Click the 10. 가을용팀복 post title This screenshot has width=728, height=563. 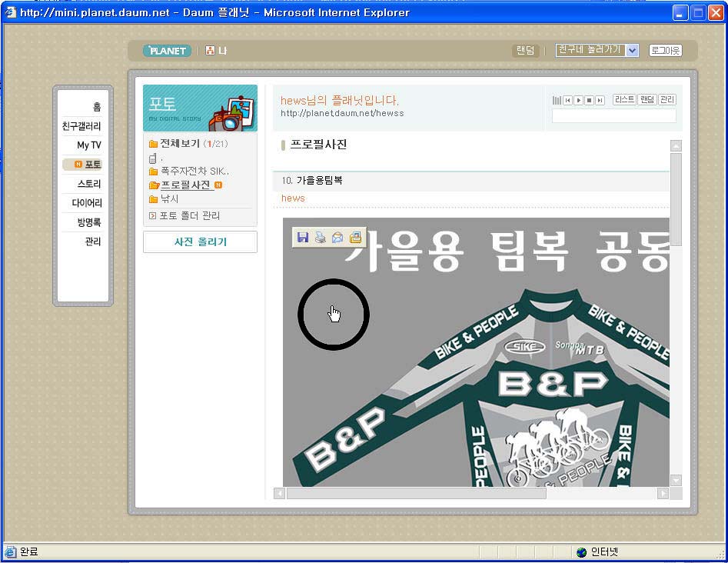tap(312, 180)
